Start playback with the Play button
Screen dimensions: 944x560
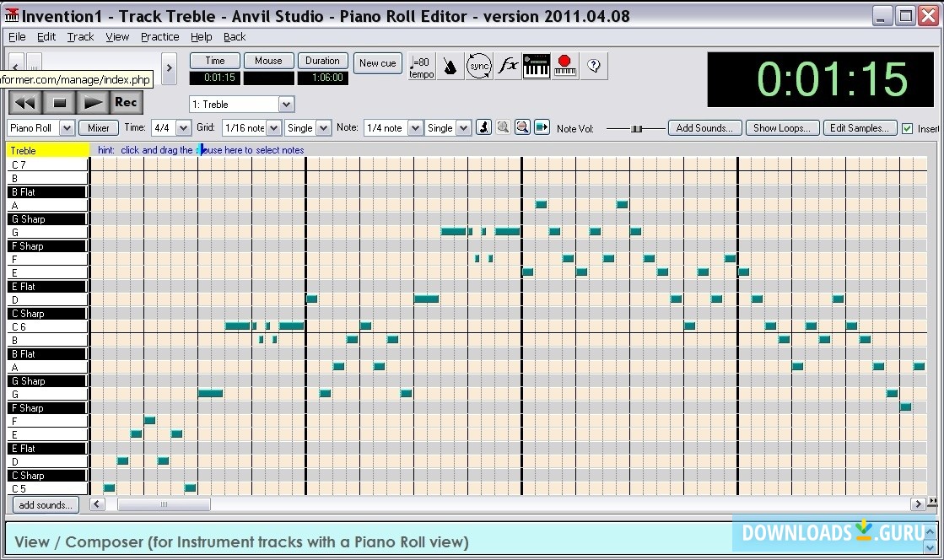[x=93, y=103]
